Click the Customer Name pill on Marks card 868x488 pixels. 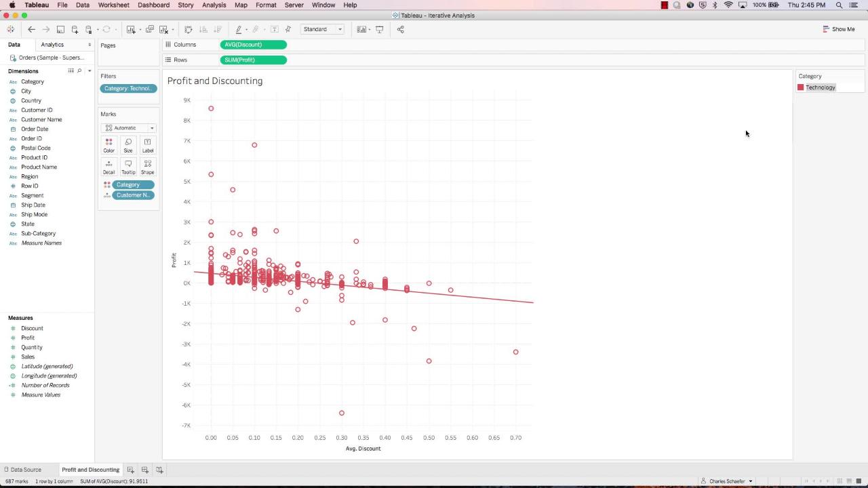tap(133, 195)
